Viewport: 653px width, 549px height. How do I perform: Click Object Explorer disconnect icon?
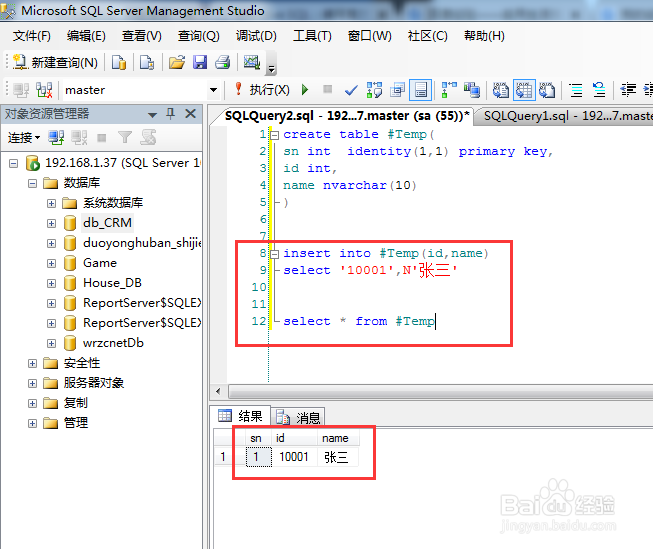pyautogui.click(x=79, y=137)
